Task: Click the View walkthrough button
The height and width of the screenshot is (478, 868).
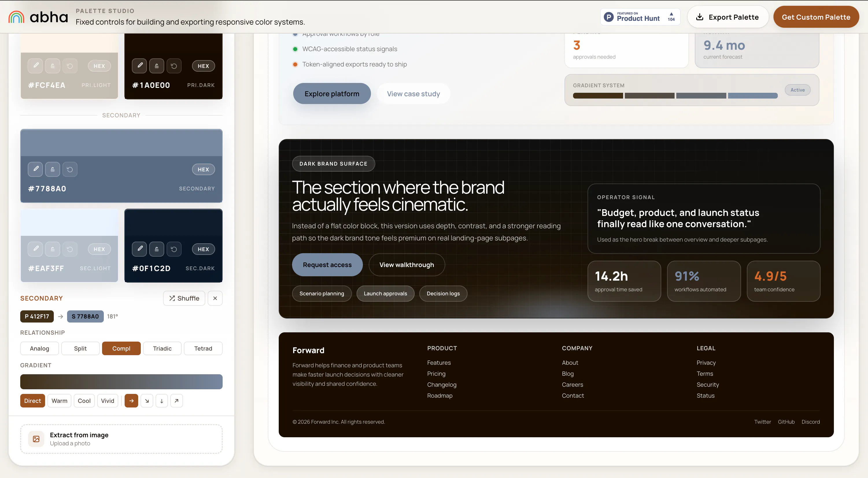Action: coord(407,265)
